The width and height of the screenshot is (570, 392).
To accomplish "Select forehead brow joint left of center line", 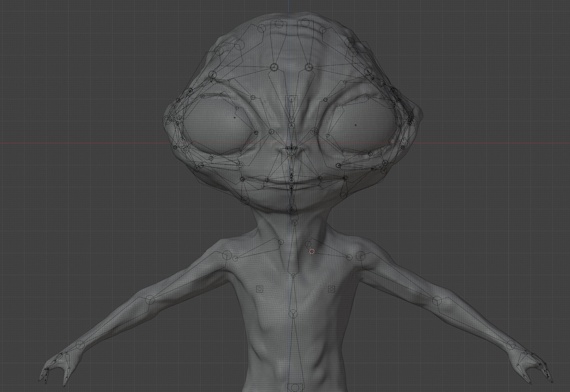I will 274,67.
